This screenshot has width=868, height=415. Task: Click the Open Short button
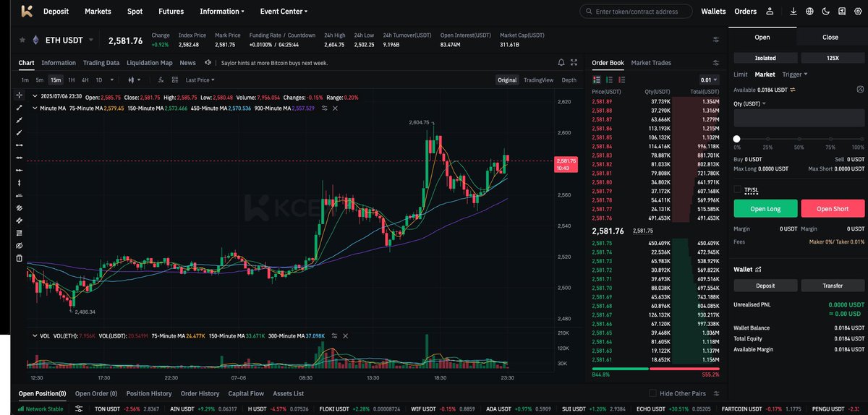tap(833, 209)
